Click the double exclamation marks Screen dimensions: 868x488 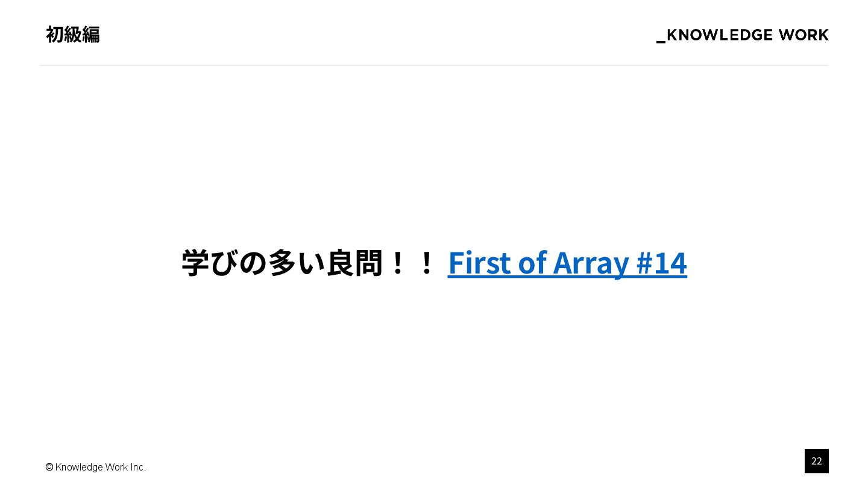click(412, 263)
